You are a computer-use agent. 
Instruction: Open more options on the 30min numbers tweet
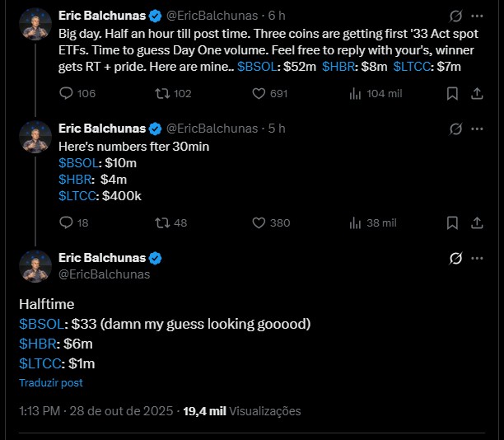[x=477, y=129]
